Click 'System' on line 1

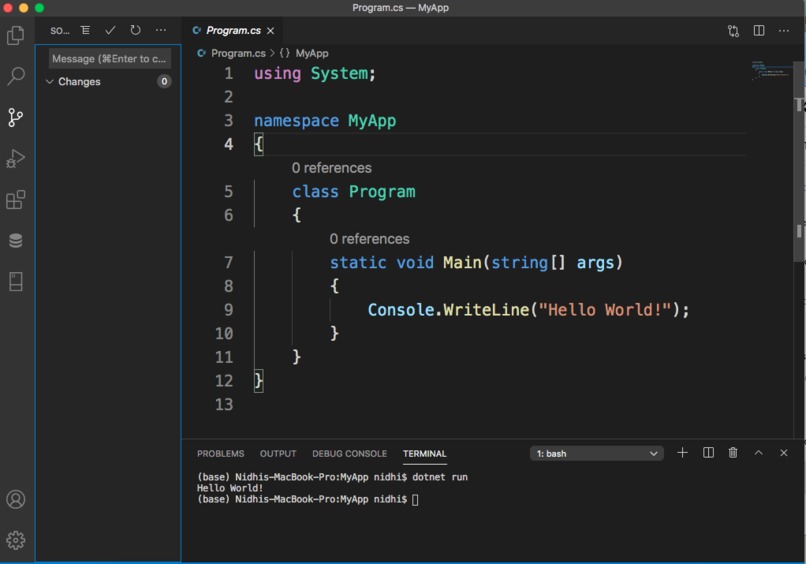339,74
